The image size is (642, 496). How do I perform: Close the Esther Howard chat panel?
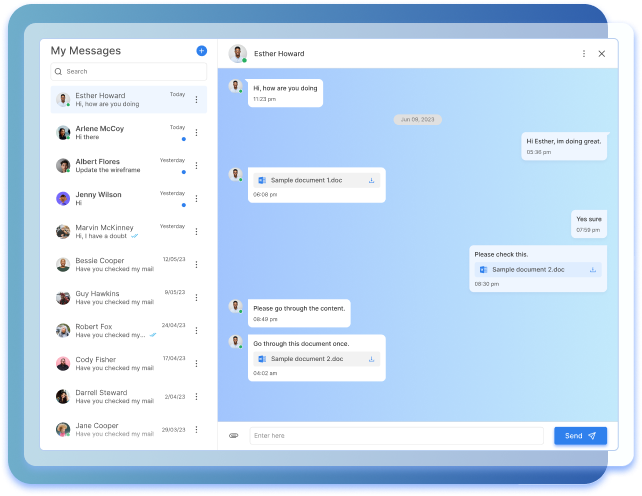coord(601,54)
